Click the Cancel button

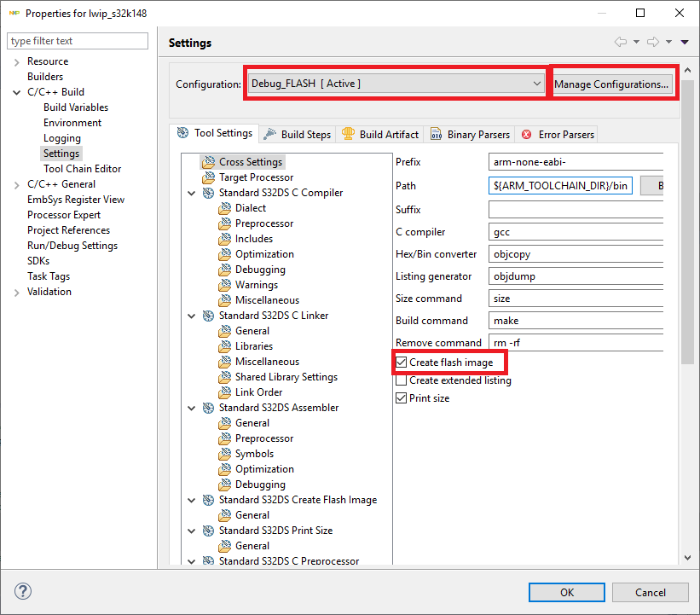pyautogui.click(x=650, y=592)
